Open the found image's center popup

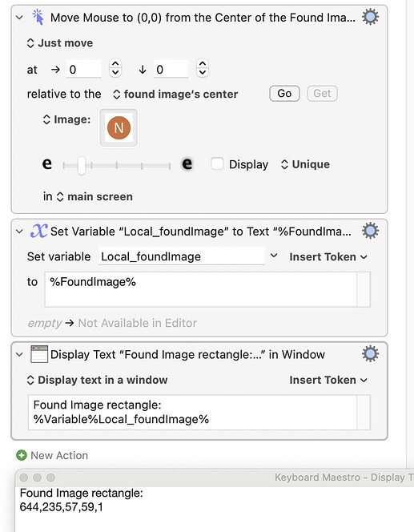point(175,94)
